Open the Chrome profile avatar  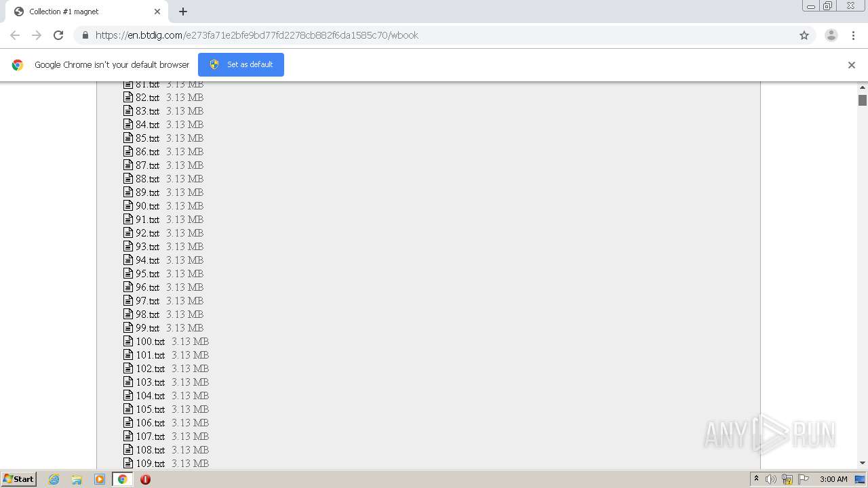[831, 35]
